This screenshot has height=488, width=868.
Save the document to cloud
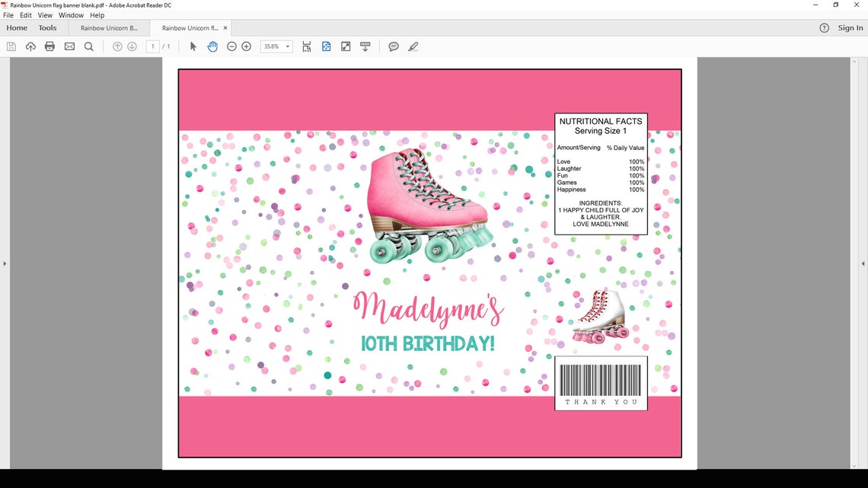coord(30,46)
